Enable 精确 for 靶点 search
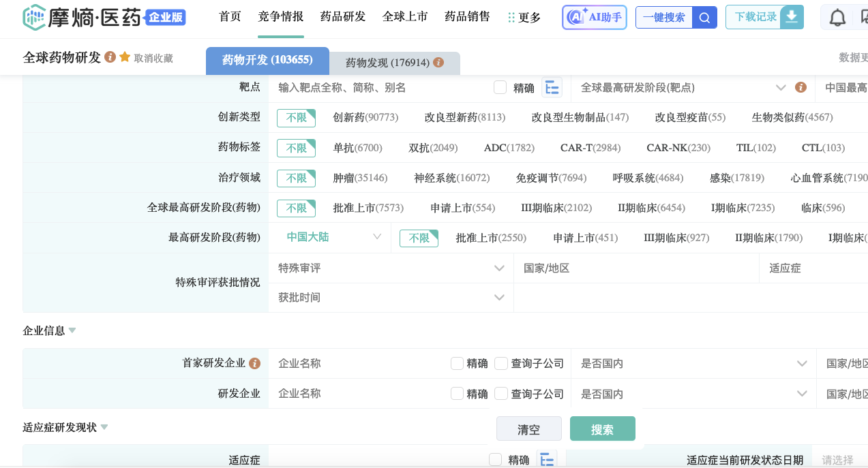Image resolution: width=868 pixels, height=468 pixels. (500, 87)
